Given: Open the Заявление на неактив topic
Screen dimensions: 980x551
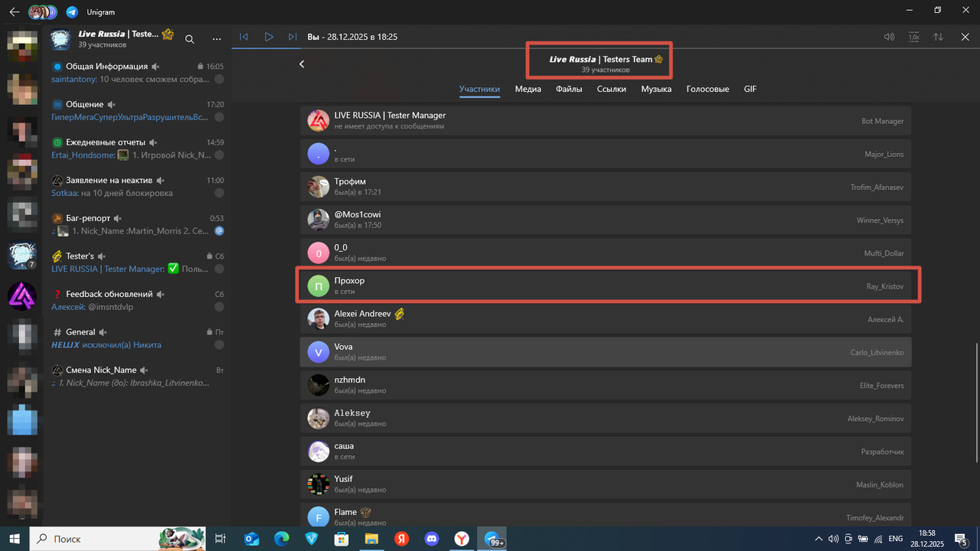Looking at the screenshot, I should coord(138,187).
